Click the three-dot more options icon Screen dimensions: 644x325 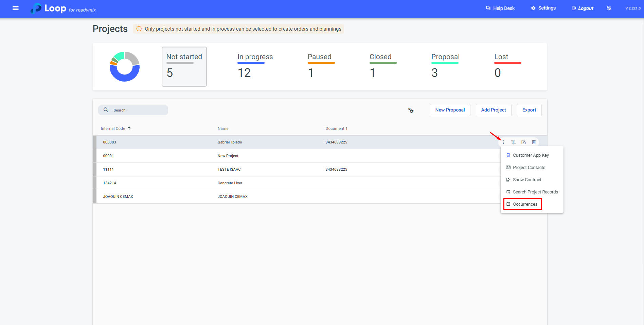click(x=503, y=142)
